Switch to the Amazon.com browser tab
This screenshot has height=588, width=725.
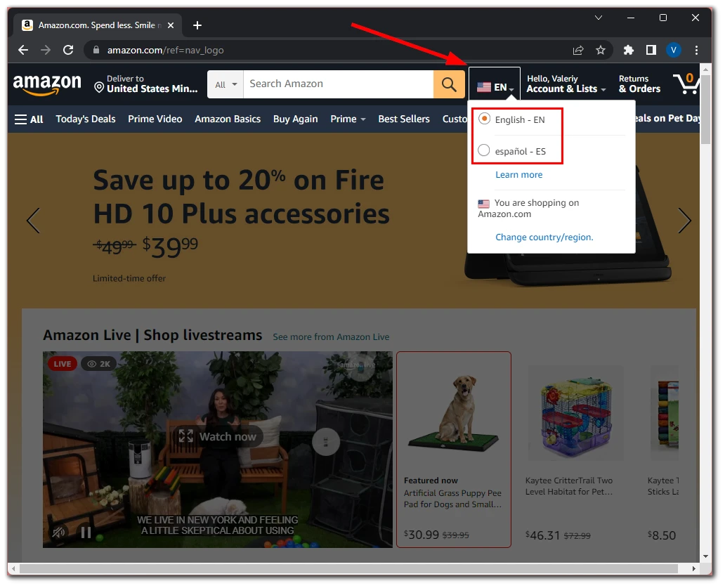tap(98, 25)
